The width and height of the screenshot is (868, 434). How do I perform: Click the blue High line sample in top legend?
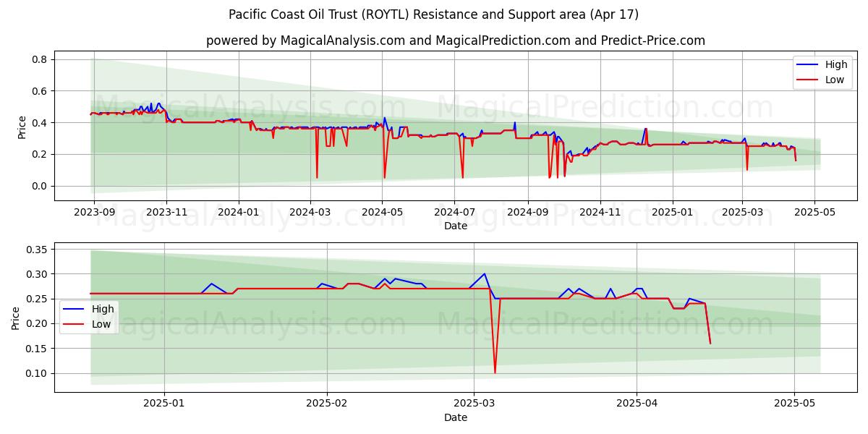(808, 65)
